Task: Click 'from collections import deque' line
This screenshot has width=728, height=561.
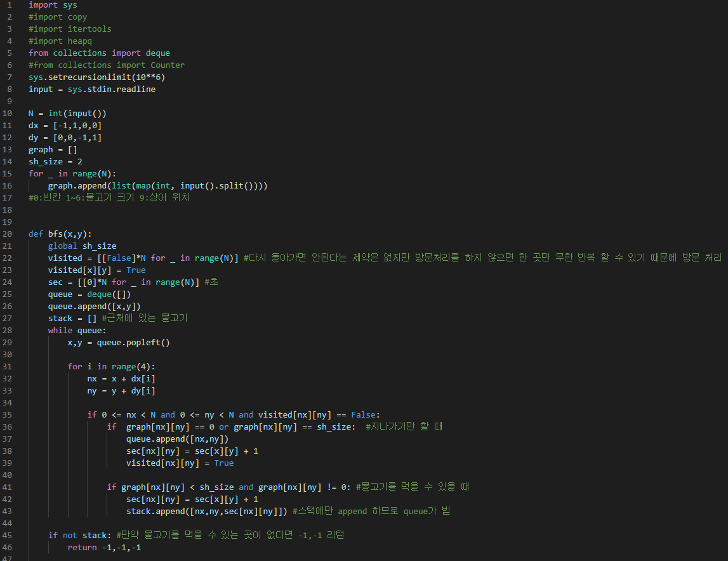Action: [100, 53]
